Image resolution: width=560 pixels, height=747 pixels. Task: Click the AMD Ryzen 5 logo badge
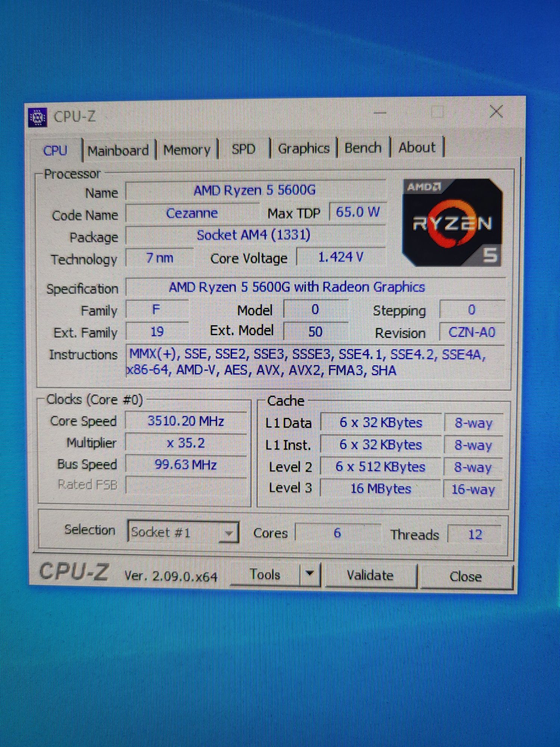[x=453, y=222]
